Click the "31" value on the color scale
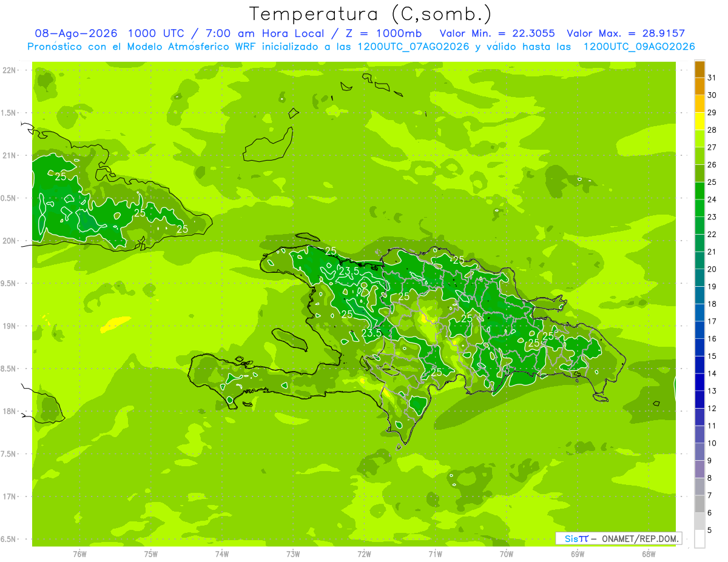The image size is (728, 562). [x=712, y=78]
